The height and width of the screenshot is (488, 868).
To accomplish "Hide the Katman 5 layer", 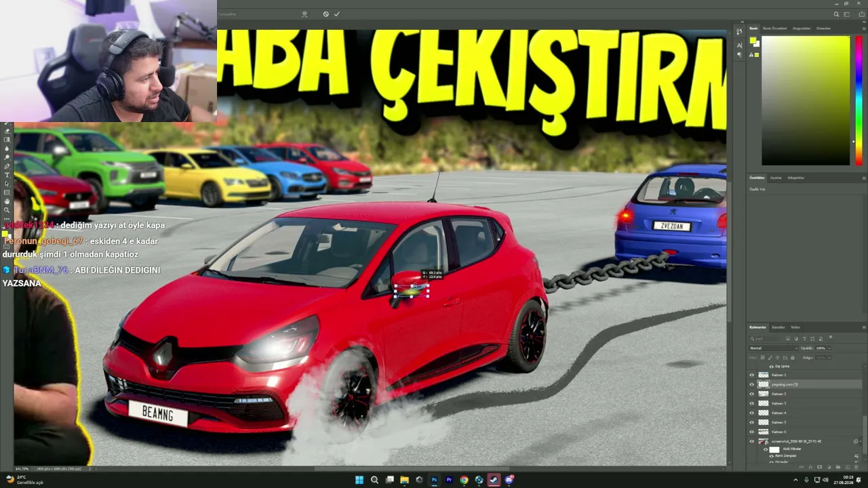I will [751, 422].
